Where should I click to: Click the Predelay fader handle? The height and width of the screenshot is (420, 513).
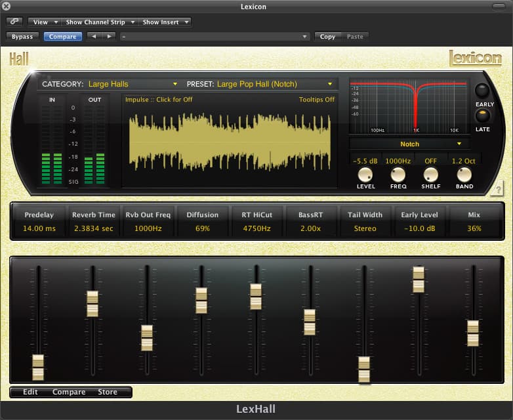click(38, 367)
